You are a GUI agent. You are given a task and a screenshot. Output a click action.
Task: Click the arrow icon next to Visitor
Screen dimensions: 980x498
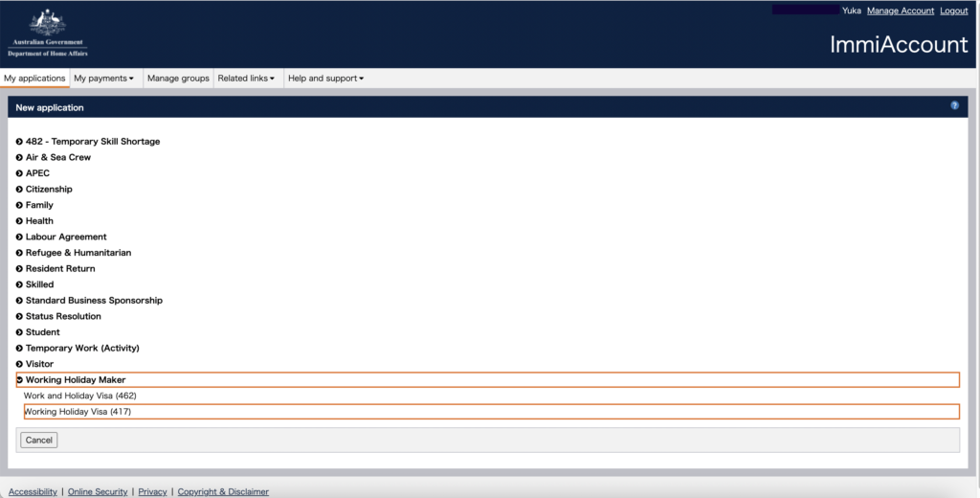tap(19, 364)
